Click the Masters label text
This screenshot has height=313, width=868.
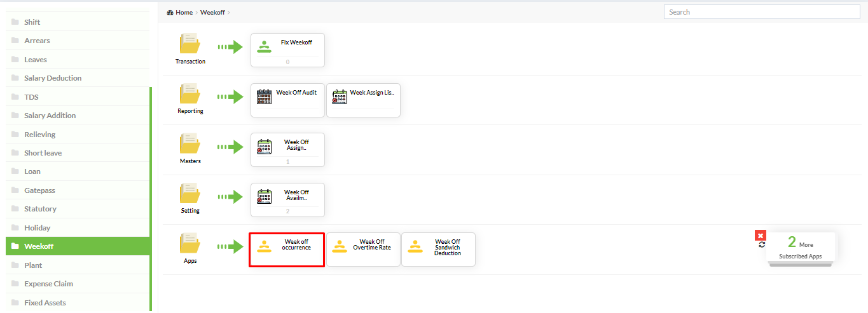tap(190, 161)
